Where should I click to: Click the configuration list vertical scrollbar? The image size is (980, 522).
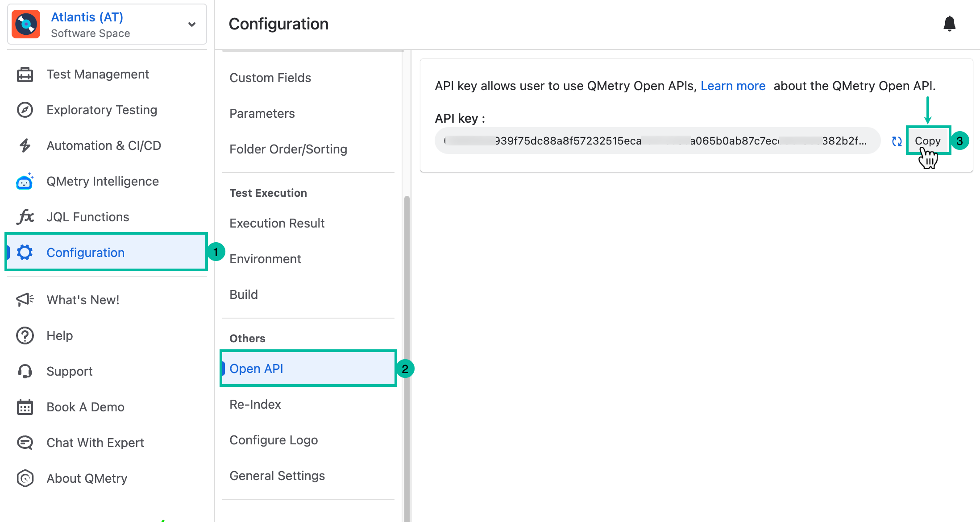[407, 359]
